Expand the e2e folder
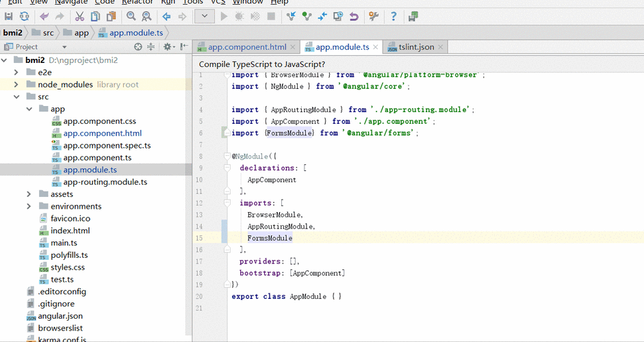The image size is (644, 342). coord(16,73)
